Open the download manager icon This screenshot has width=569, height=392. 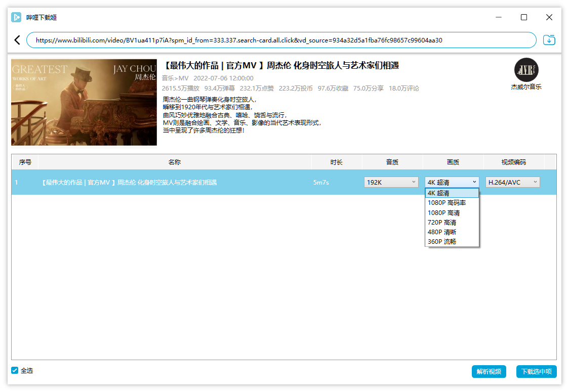point(549,40)
